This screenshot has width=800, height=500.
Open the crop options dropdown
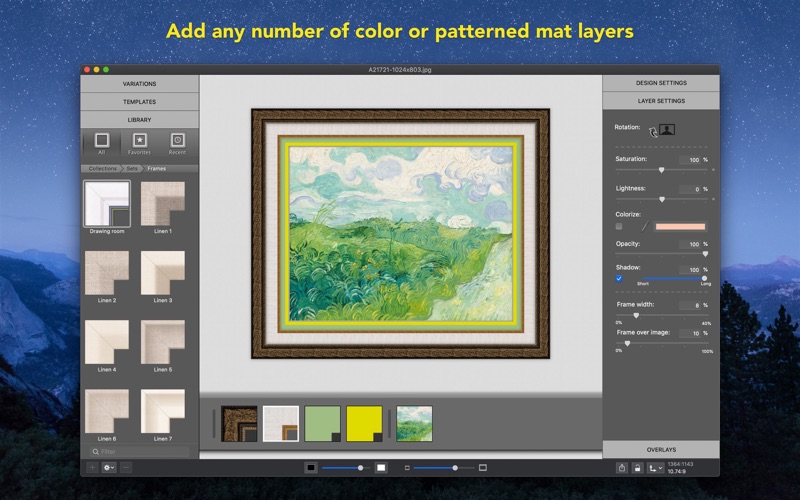click(x=656, y=468)
